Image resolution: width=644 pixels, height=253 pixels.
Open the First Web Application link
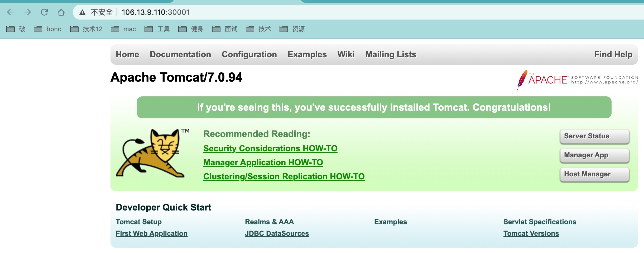tap(152, 233)
